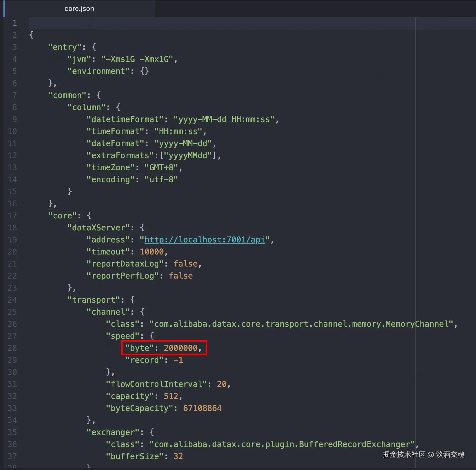Select false value of reportDataxLog
The width and height of the screenshot is (476, 470).
click(186, 264)
